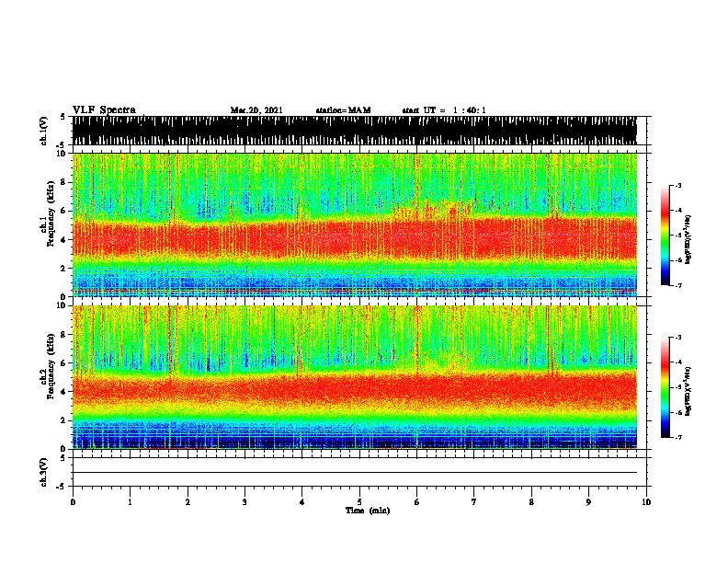Click the ch.1 spectrogram panel
Image resolution: width=728 pixels, height=563 pixels.
[x=355, y=224]
